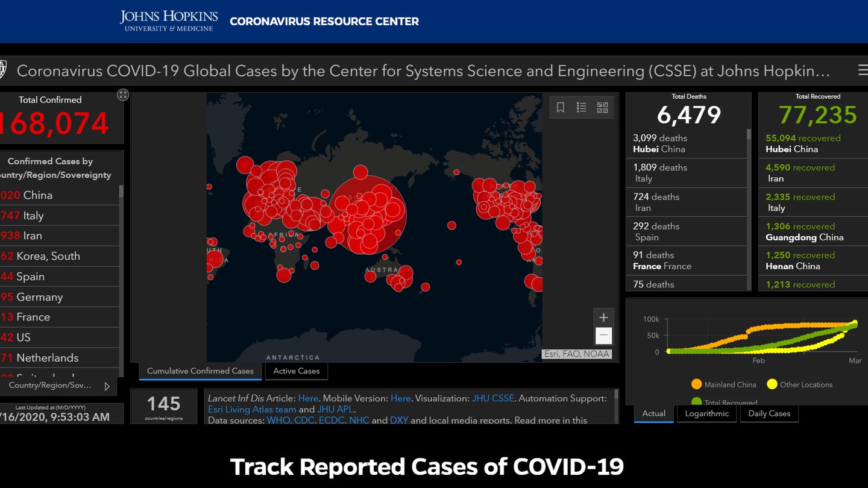Viewport: 868px width, 488px height.
Task: Open the NHC data source link
Action: click(x=359, y=420)
